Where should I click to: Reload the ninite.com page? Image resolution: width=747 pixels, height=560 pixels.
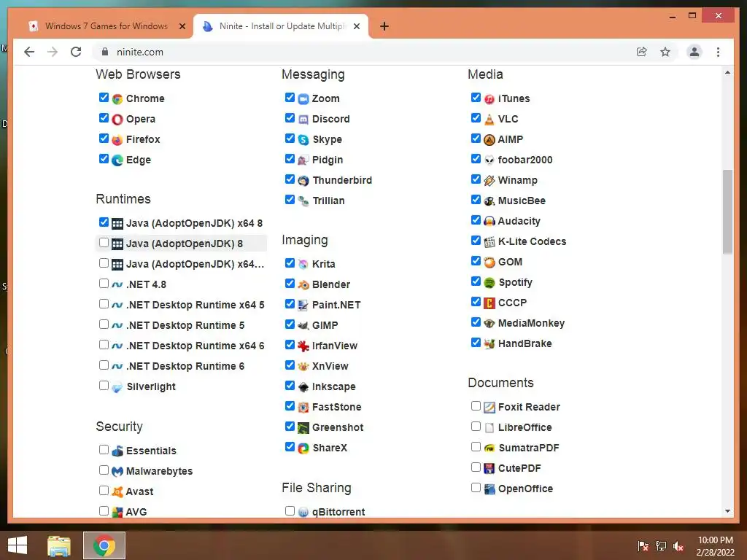coord(76,52)
